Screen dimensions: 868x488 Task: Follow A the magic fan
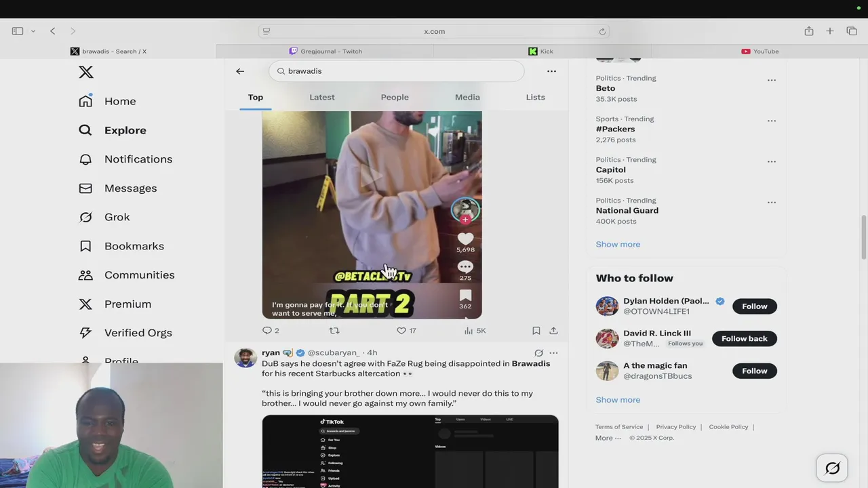pos(754,371)
